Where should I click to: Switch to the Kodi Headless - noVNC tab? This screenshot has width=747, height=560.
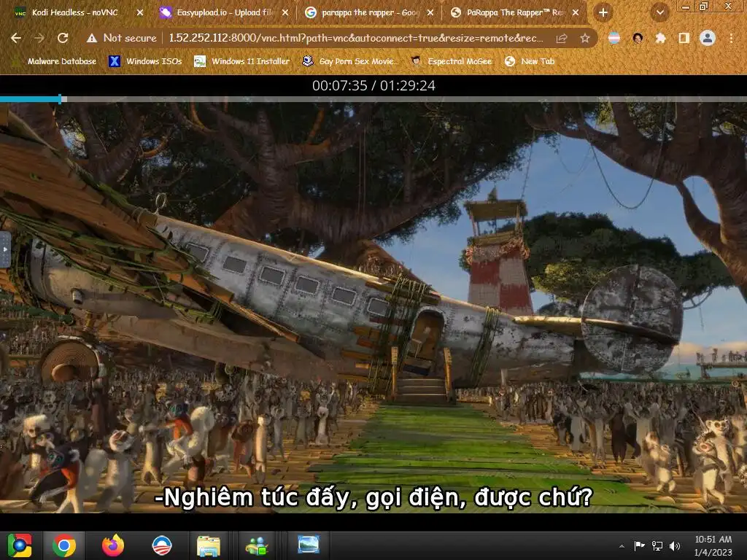click(75, 12)
